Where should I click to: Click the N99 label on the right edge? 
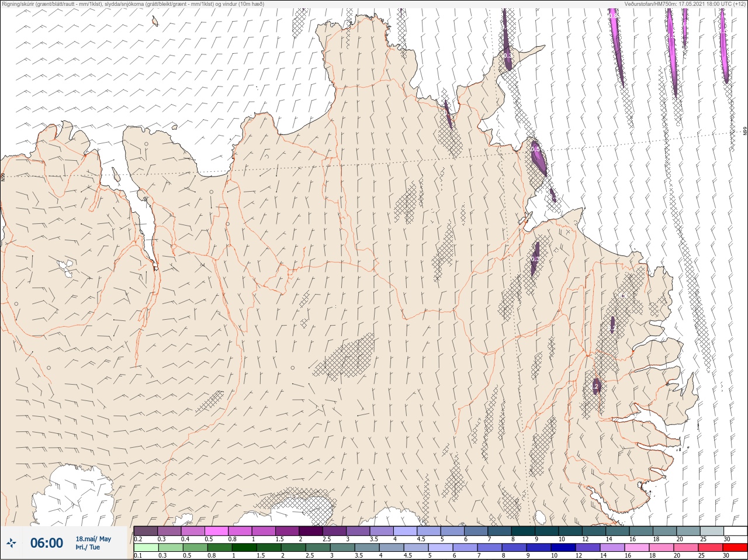tap(745, 132)
